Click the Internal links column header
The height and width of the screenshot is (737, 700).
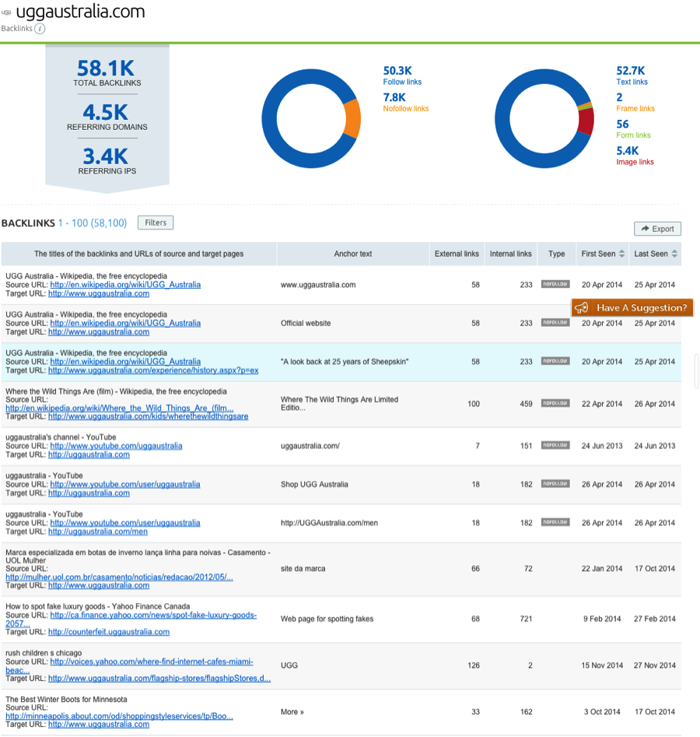[511, 254]
